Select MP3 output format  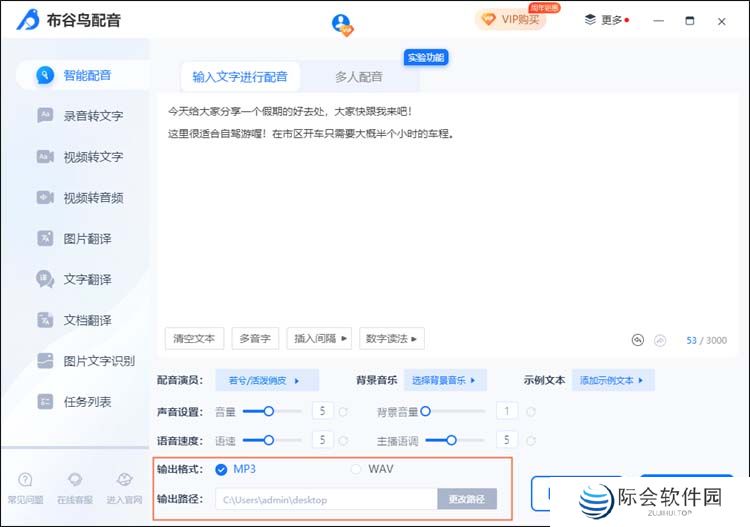(x=221, y=469)
